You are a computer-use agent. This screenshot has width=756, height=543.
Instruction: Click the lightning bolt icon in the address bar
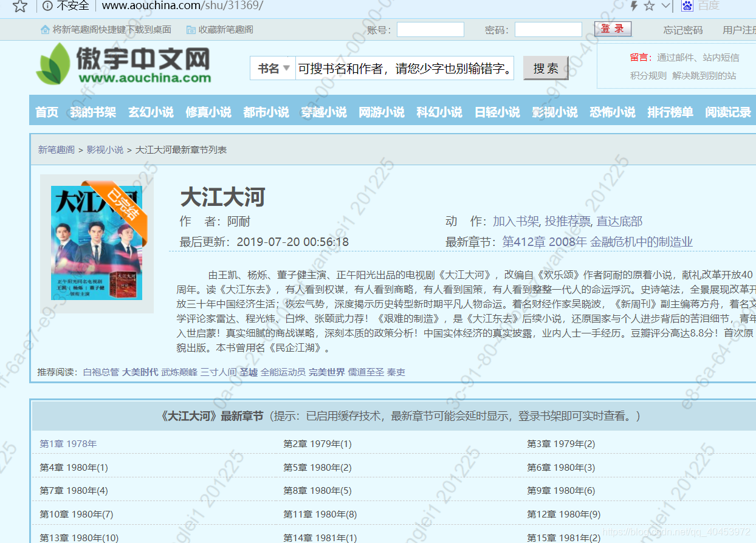coord(634,6)
